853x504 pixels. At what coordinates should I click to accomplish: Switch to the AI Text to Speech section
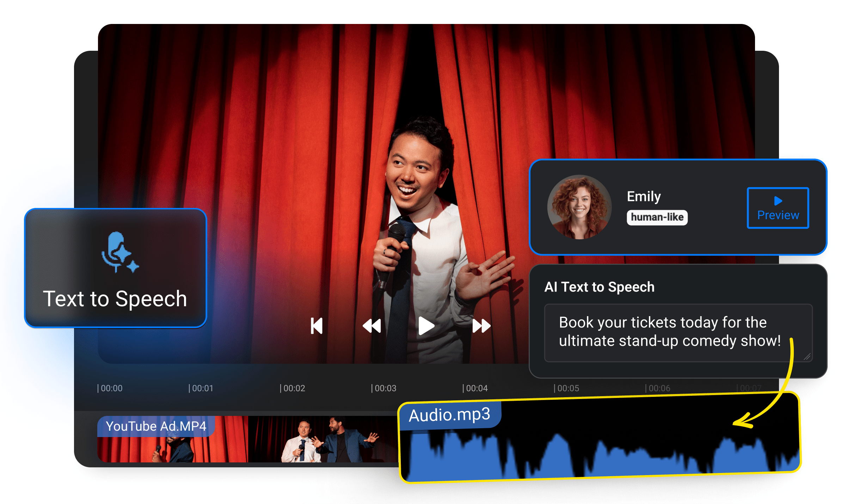tap(599, 287)
